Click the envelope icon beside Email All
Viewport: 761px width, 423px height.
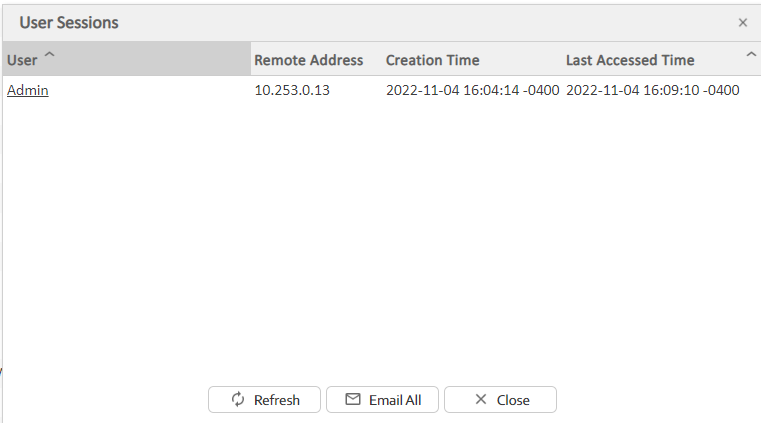[352, 399]
